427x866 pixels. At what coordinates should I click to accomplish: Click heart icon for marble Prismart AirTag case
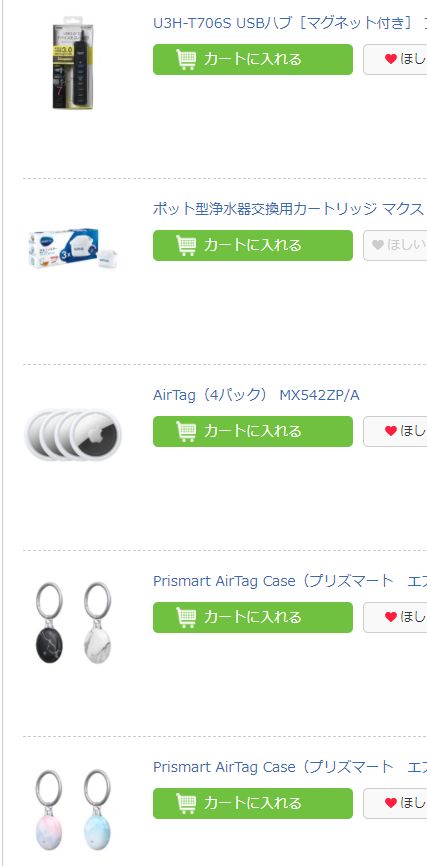pyautogui.click(x=391, y=617)
